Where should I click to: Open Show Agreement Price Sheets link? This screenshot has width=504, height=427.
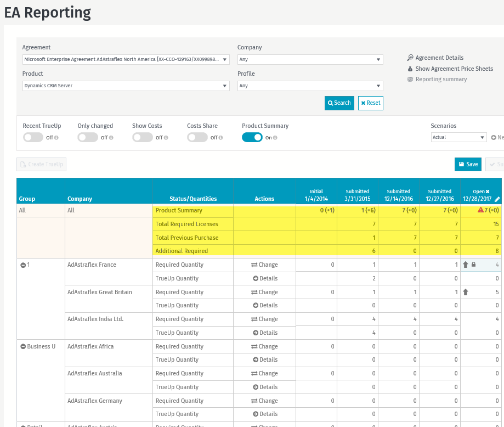454,69
